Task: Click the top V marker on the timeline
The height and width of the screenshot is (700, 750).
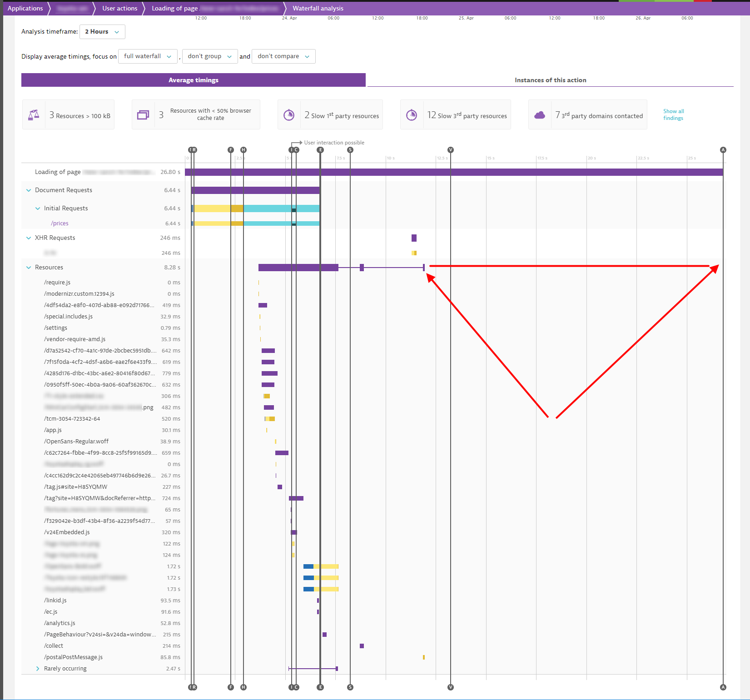Action: coord(451,150)
